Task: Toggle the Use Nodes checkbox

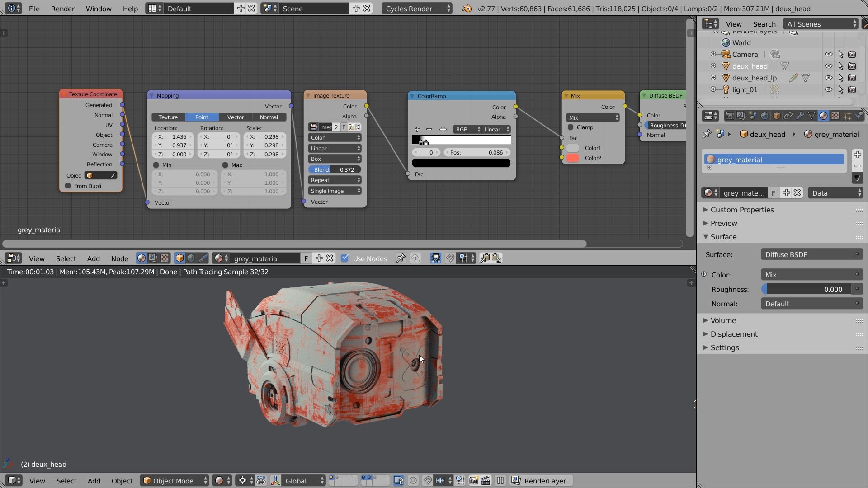Action: click(345, 258)
